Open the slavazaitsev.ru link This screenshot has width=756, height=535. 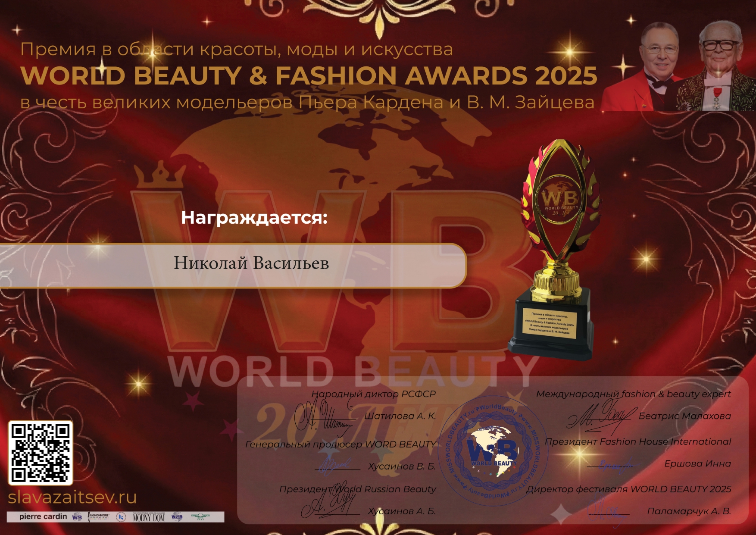72,497
